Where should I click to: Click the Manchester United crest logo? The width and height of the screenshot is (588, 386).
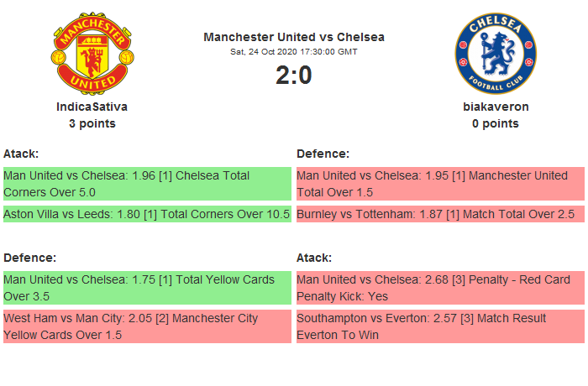(x=92, y=55)
